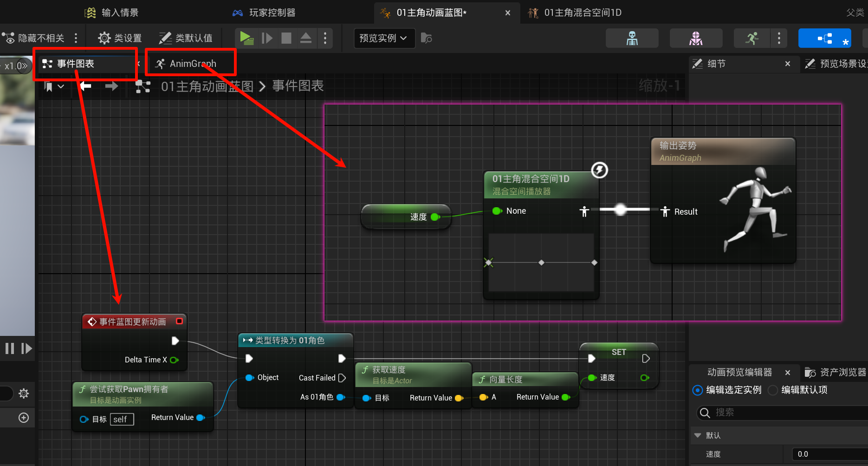Click the eject icon in toolbar

click(x=306, y=38)
